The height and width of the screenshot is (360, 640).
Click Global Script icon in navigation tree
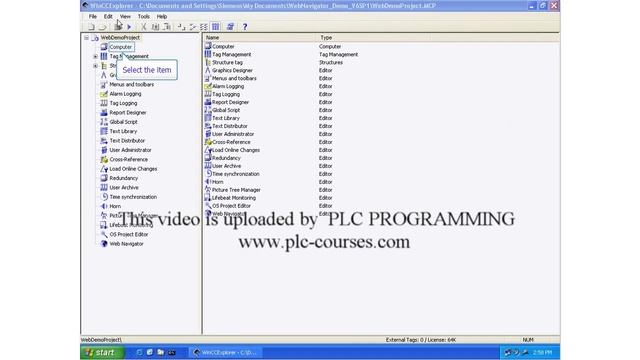(104, 122)
